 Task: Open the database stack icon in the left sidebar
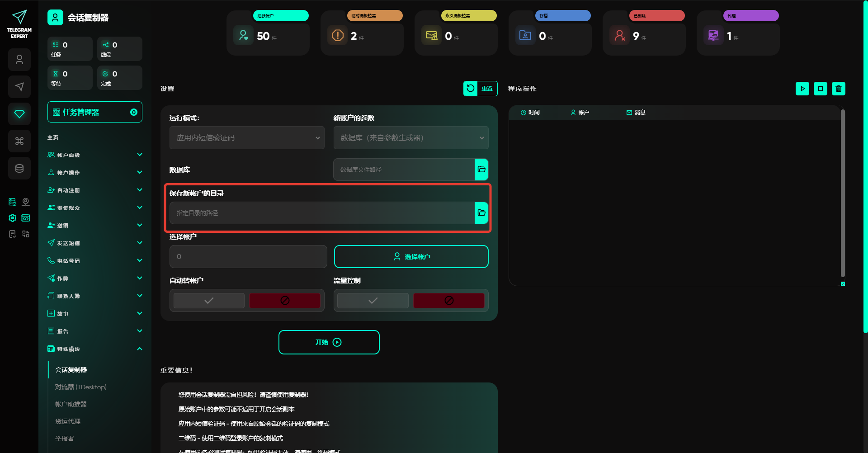tap(19, 168)
